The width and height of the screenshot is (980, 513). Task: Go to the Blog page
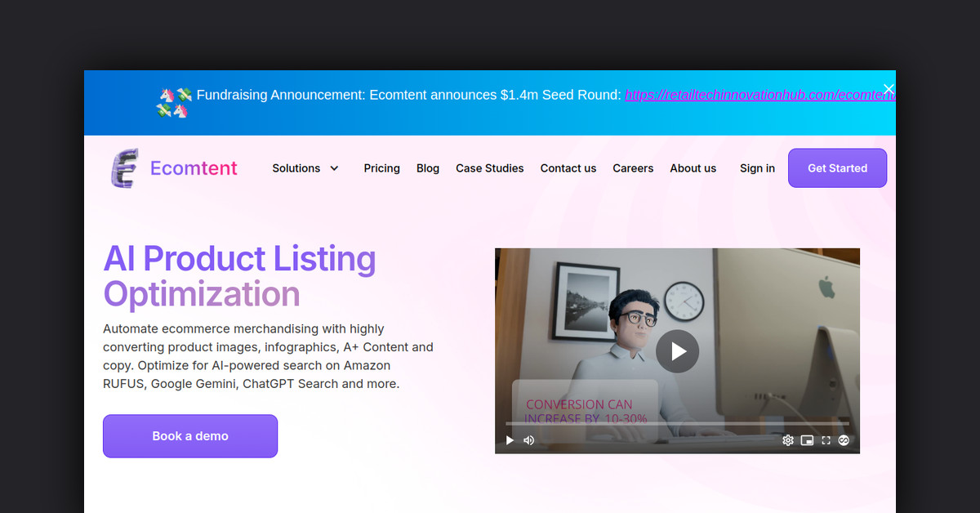[428, 168]
